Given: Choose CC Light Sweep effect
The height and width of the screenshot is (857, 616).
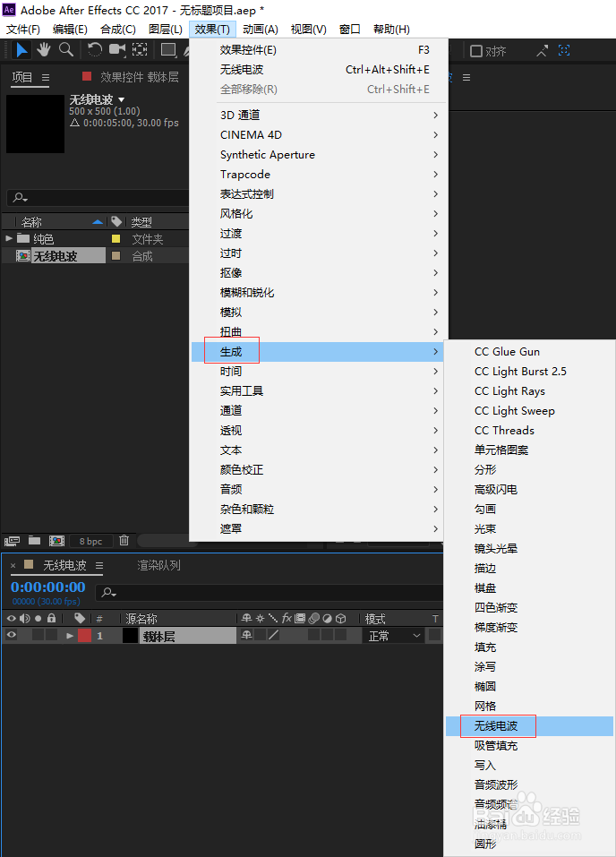Looking at the screenshot, I should coord(529,410).
